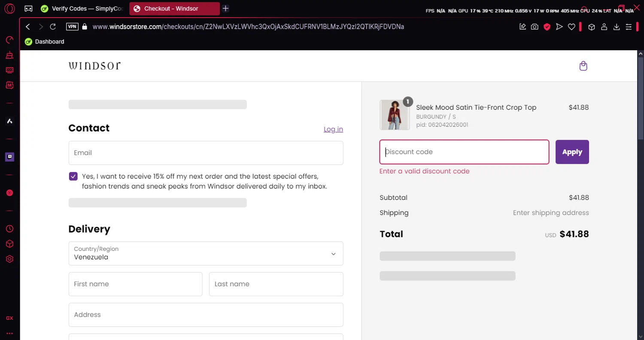The width and height of the screenshot is (644, 340).
Task: Open Twitch in the sidebar
Action: coord(9,157)
